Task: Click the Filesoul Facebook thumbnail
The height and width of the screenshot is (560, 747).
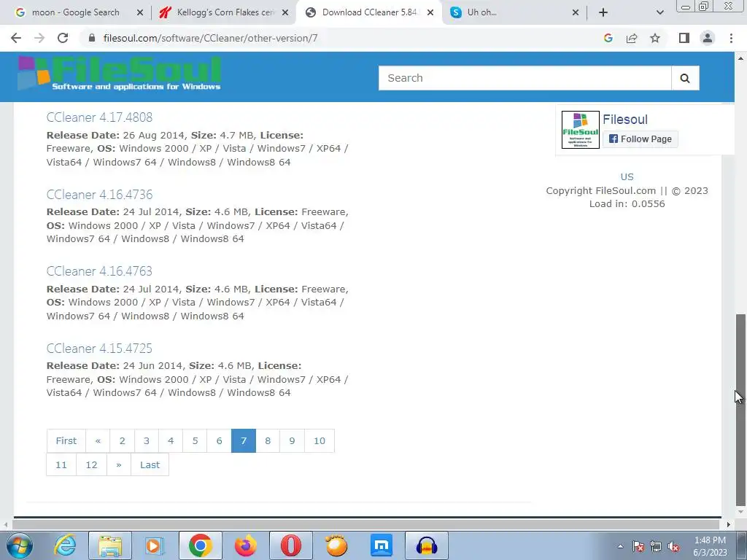Action: (x=580, y=130)
